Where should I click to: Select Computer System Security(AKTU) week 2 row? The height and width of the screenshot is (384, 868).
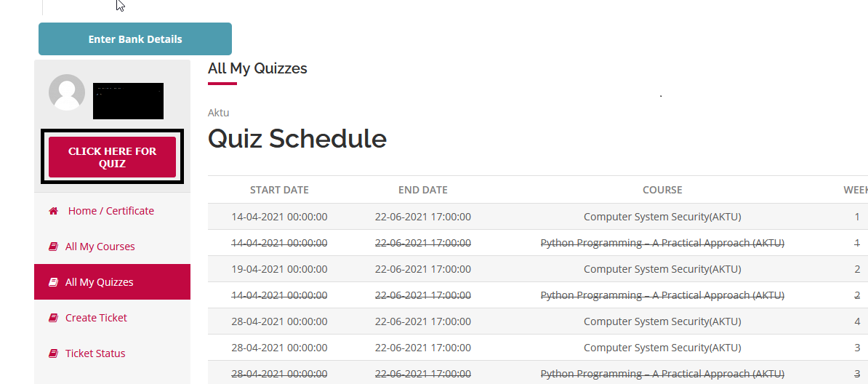(x=538, y=269)
